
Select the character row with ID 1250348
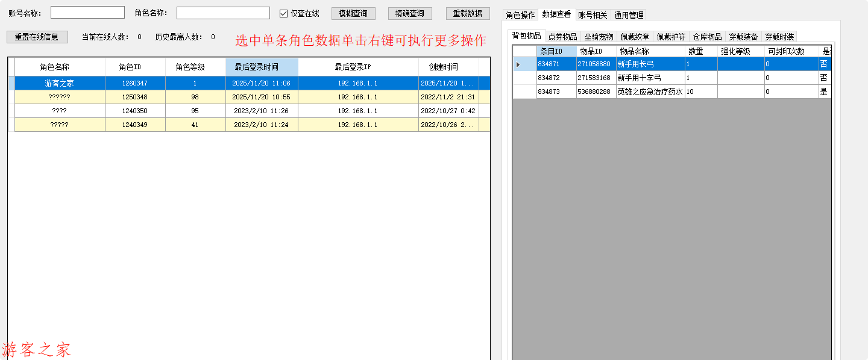point(135,97)
